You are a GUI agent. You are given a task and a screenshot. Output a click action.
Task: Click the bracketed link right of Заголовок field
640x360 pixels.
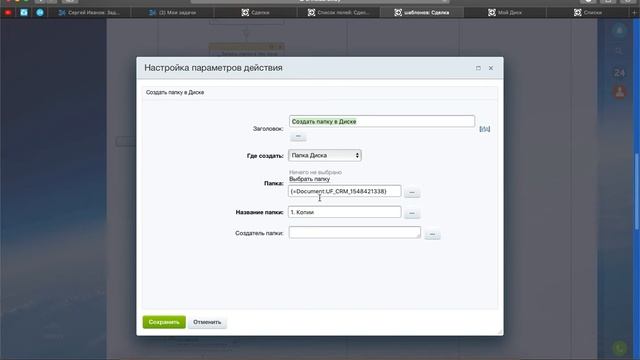coord(484,129)
